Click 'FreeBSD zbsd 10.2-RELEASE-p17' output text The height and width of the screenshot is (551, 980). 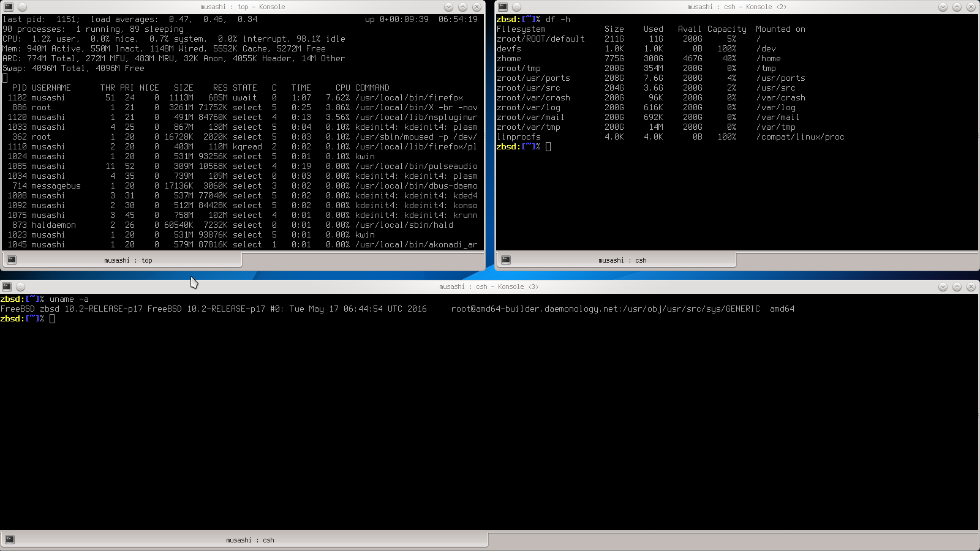coord(72,309)
